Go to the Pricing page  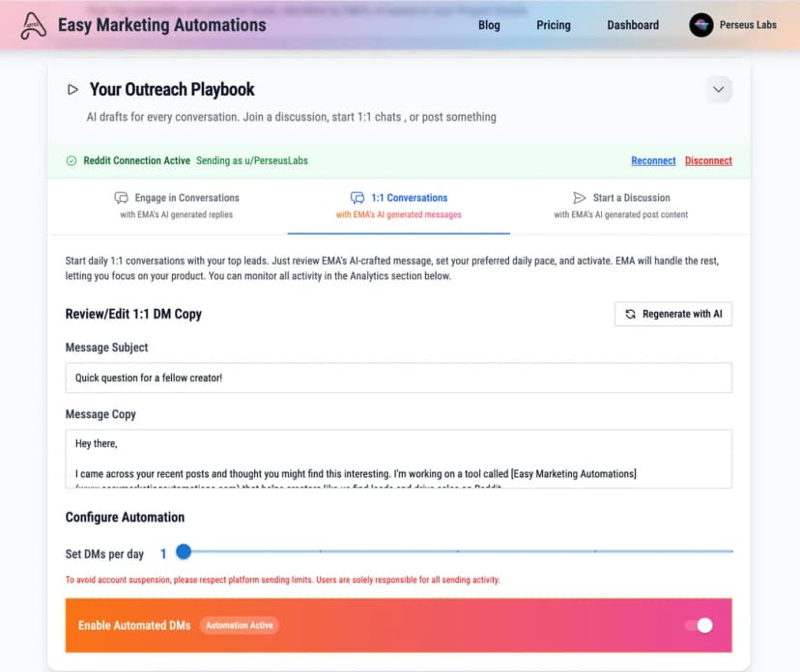tap(553, 25)
